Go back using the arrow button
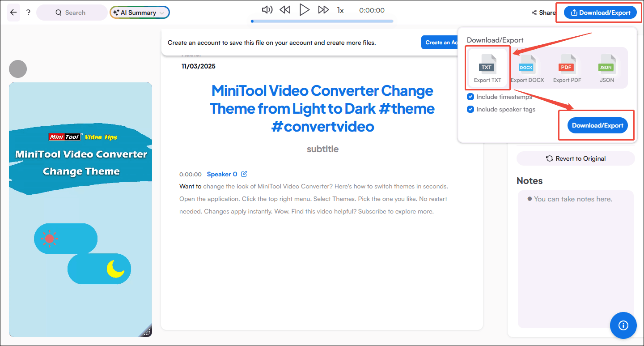Image resolution: width=644 pixels, height=346 pixels. 13,13
